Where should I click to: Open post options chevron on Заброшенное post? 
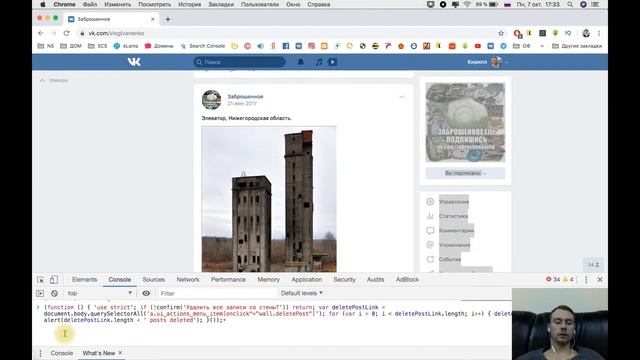[x=402, y=97]
